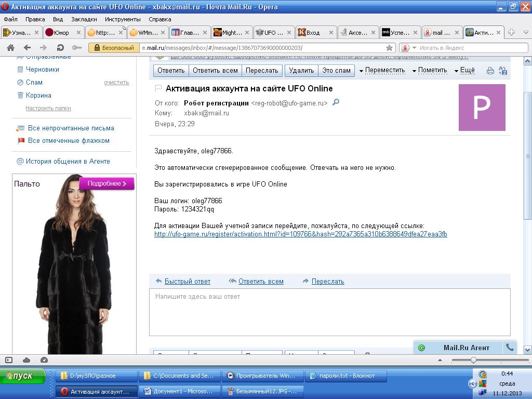Viewport: 532px width, 399px height.
Task: Close the Юмор tab
Action: pos(78,33)
